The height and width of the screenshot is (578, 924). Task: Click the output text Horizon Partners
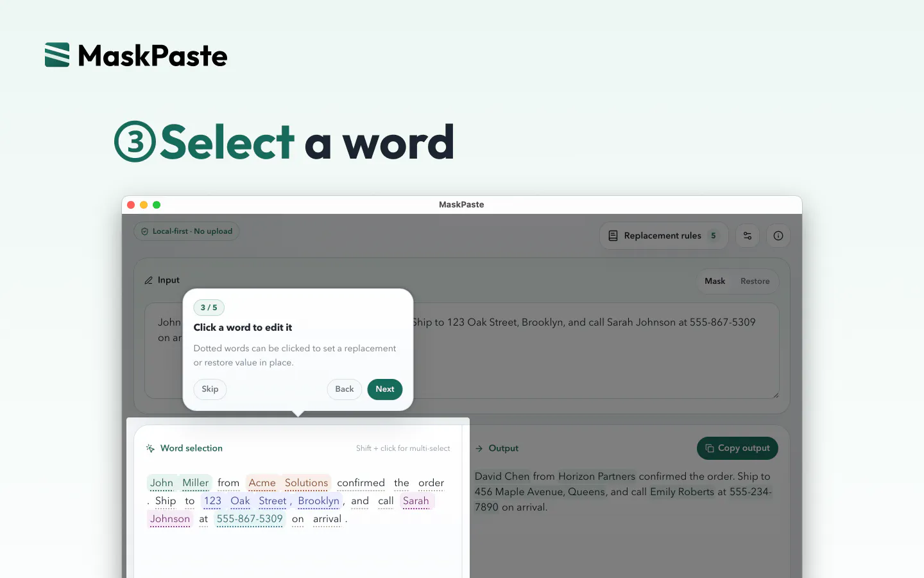(597, 477)
